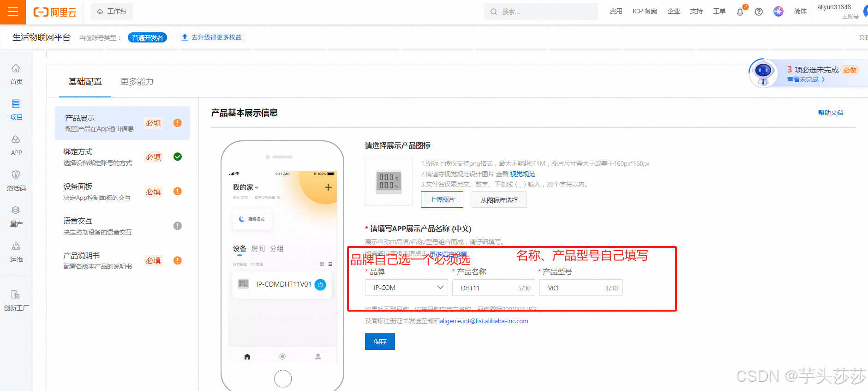Click profile icon in phone bottom bar
Viewport: 868px width, 391px height.
[318, 356]
